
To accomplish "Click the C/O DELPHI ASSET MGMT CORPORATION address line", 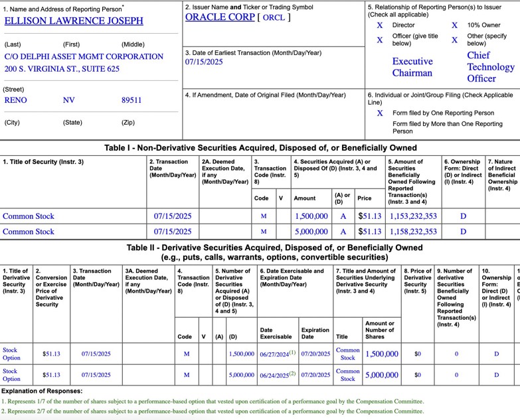I will 84,56.
